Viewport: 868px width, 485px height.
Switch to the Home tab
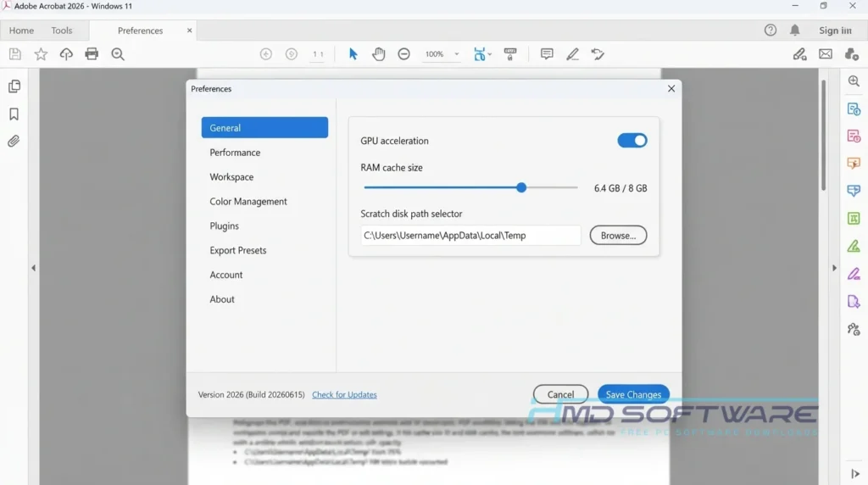(x=21, y=31)
